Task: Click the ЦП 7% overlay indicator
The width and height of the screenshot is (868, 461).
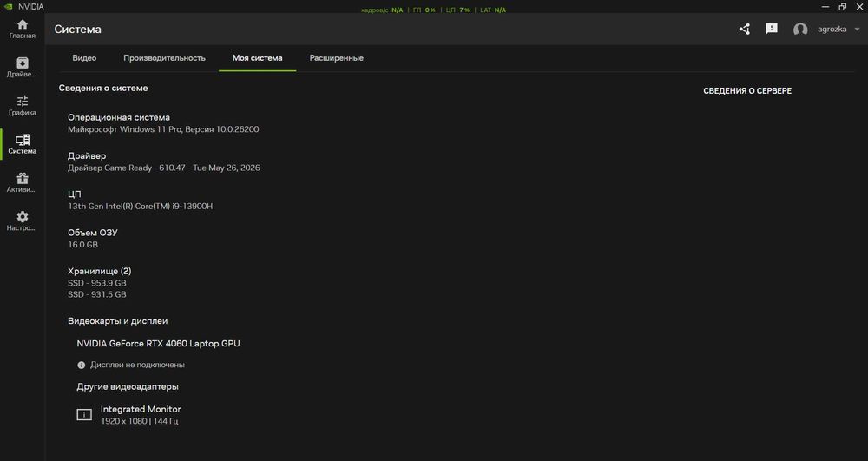Action: 458,10
